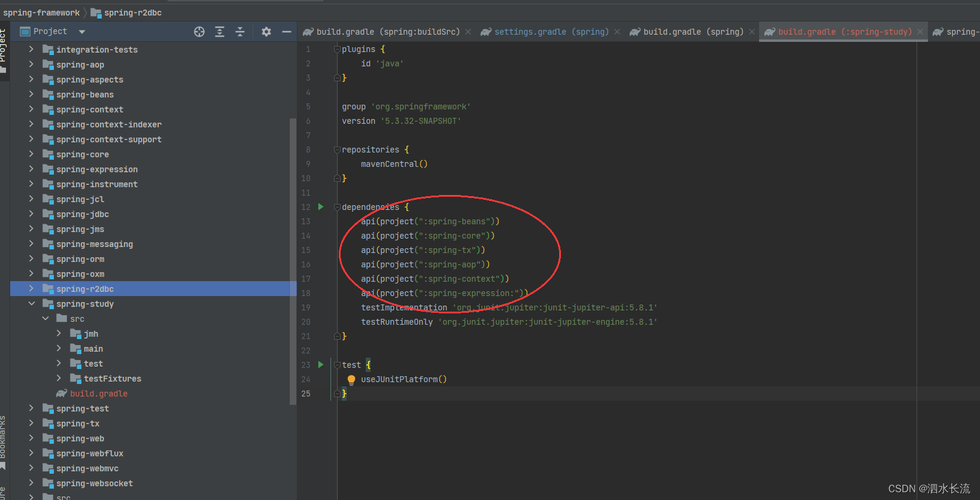Click the version '5.3.32-SNAPSHOT' text
980x500 pixels.
click(402, 121)
